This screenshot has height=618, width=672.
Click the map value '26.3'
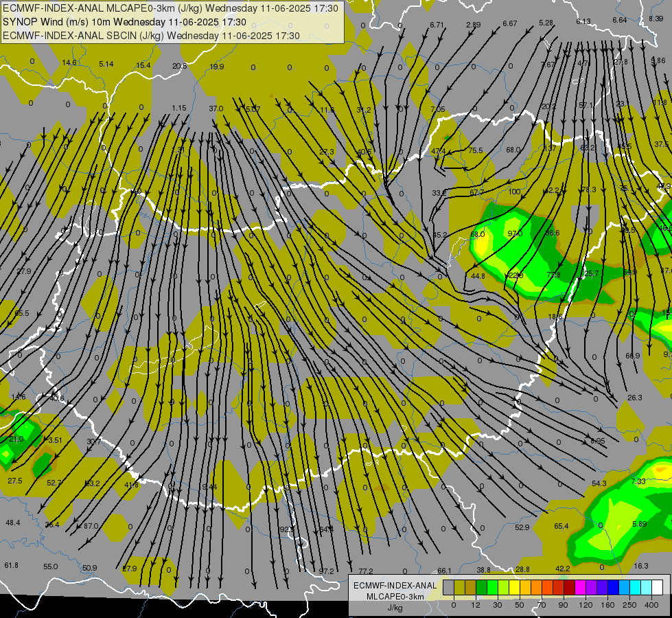(635, 398)
